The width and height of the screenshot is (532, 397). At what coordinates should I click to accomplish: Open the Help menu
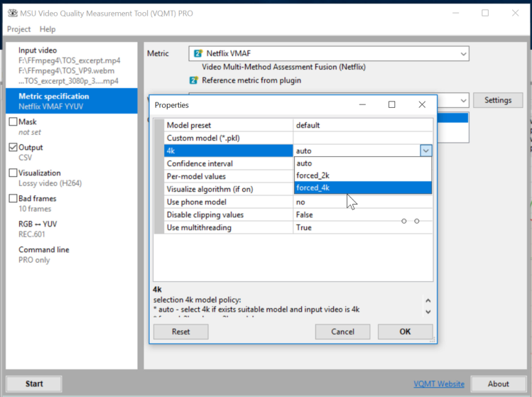click(x=48, y=29)
